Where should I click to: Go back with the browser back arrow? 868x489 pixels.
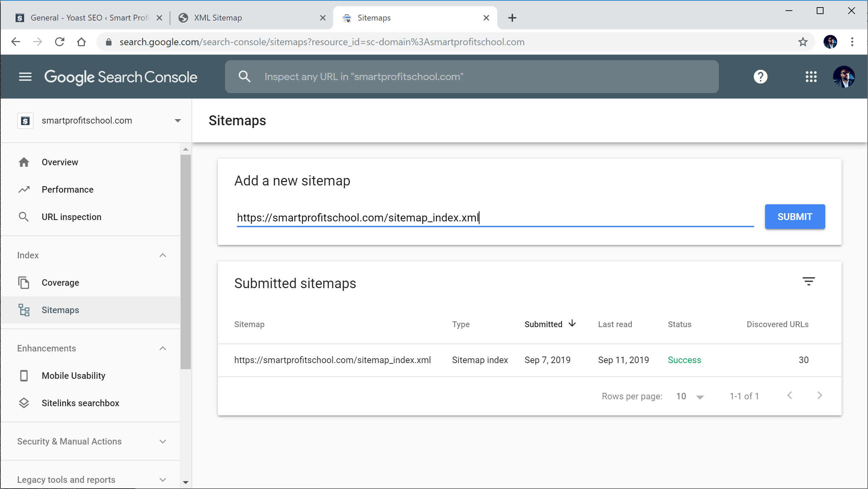[16, 42]
